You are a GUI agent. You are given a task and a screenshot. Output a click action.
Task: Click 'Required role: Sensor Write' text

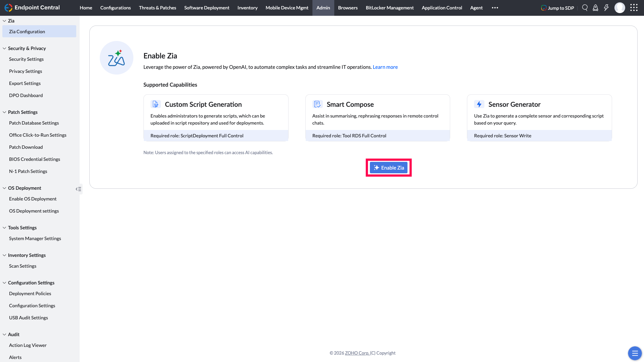pos(503,136)
